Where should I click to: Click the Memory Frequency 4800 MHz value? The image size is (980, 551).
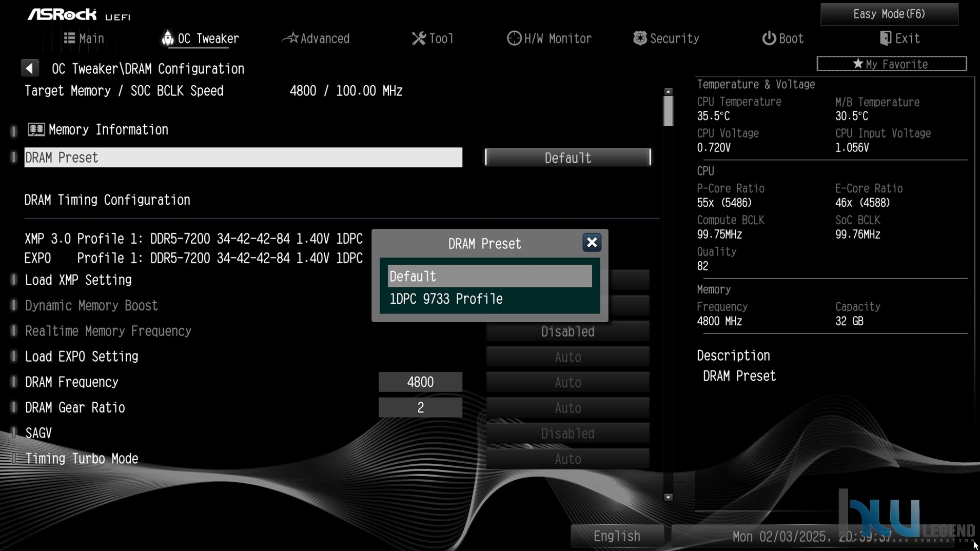click(x=719, y=321)
